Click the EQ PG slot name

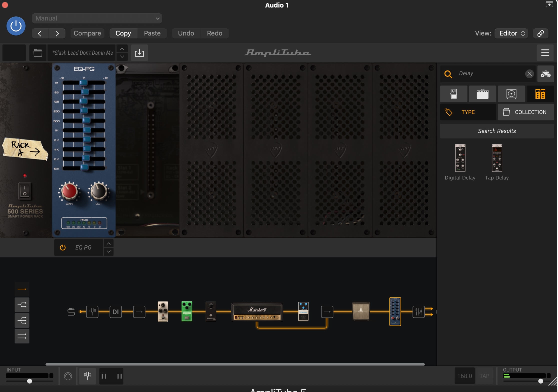83,247
